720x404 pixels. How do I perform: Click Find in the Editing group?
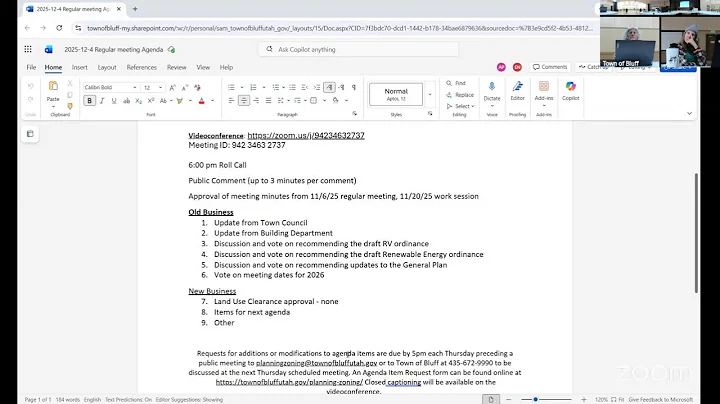(456, 83)
